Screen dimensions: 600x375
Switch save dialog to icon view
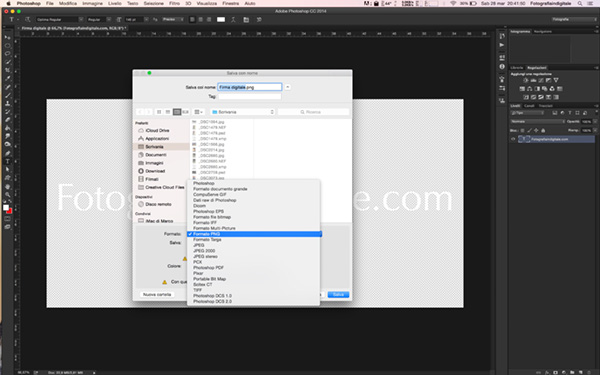(x=159, y=112)
